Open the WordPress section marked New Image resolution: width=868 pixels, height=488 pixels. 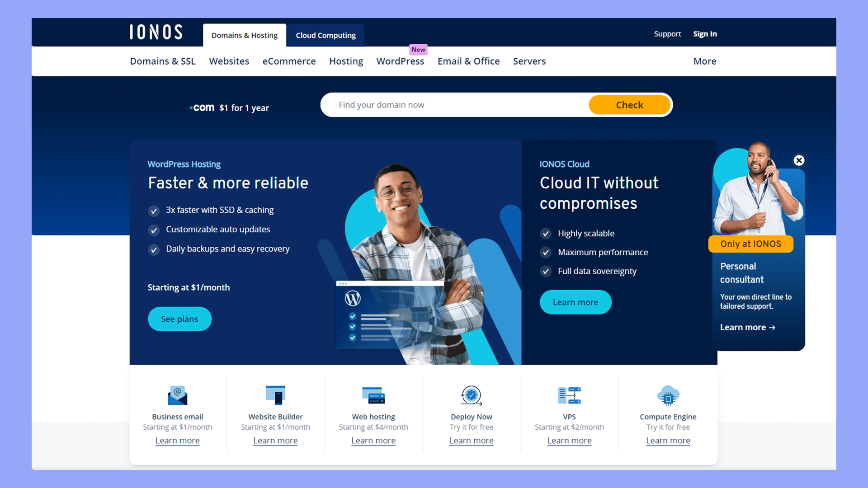coord(400,61)
